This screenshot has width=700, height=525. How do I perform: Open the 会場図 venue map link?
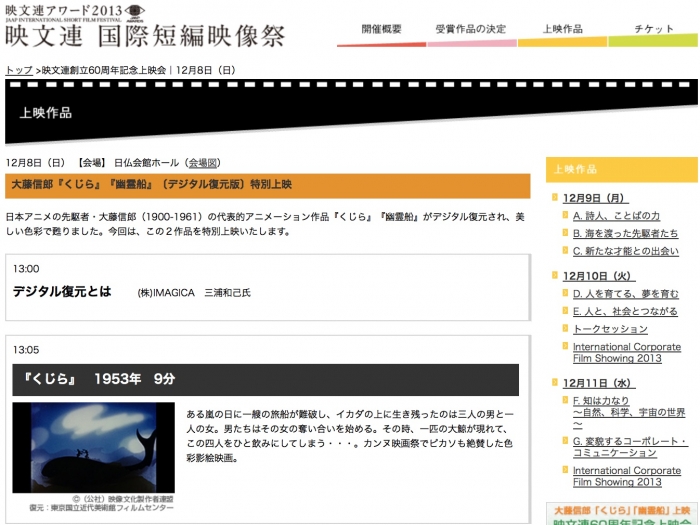tap(203, 163)
